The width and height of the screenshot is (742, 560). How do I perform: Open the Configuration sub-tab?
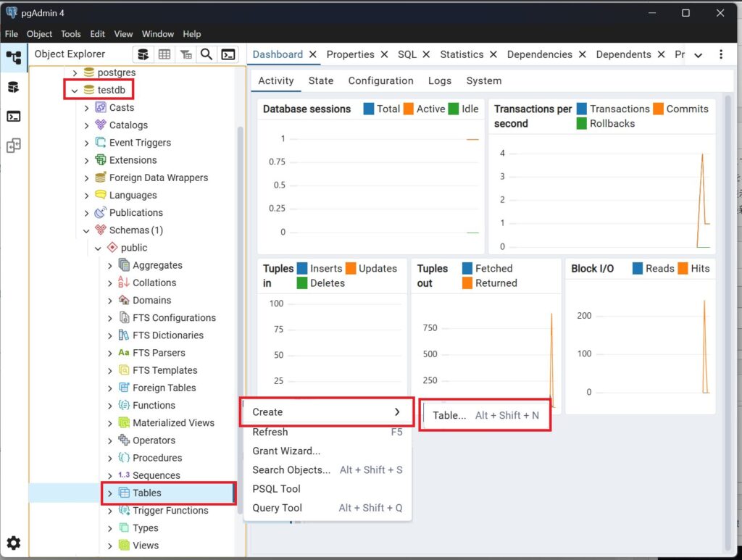click(381, 80)
